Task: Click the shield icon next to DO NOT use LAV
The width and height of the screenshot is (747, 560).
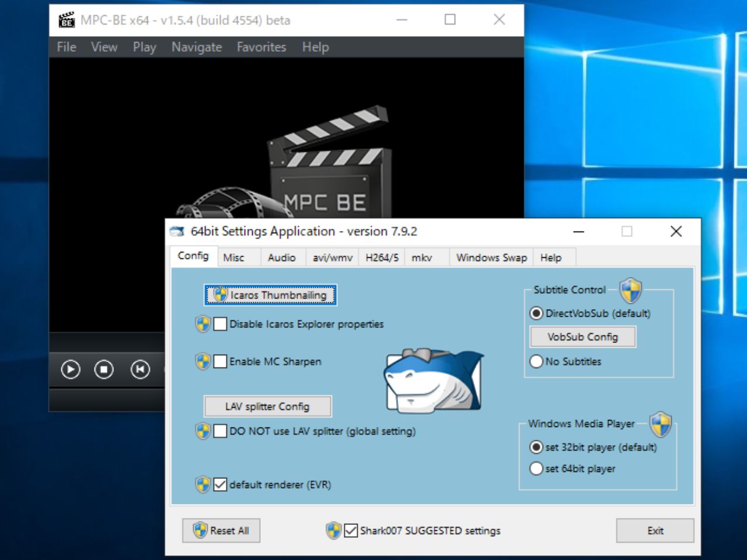Action: (x=203, y=432)
